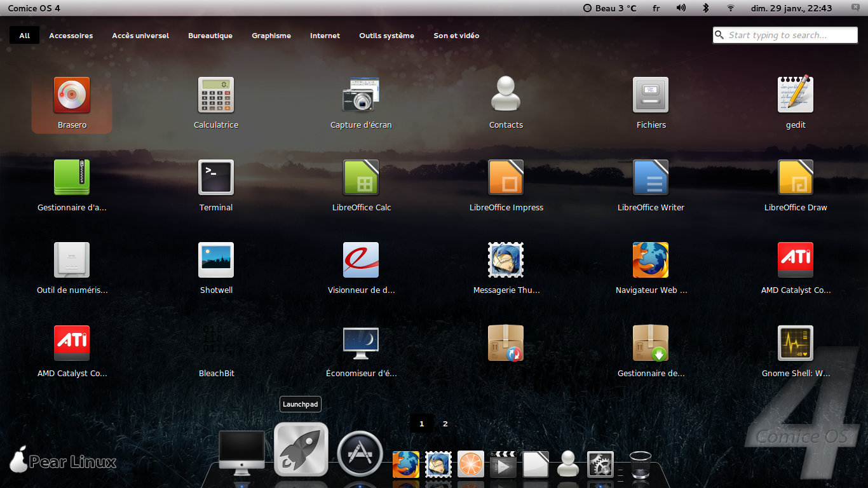Launch Thunderbird from the dock
Image resolution: width=868 pixels, height=488 pixels.
[x=438, y=464]
